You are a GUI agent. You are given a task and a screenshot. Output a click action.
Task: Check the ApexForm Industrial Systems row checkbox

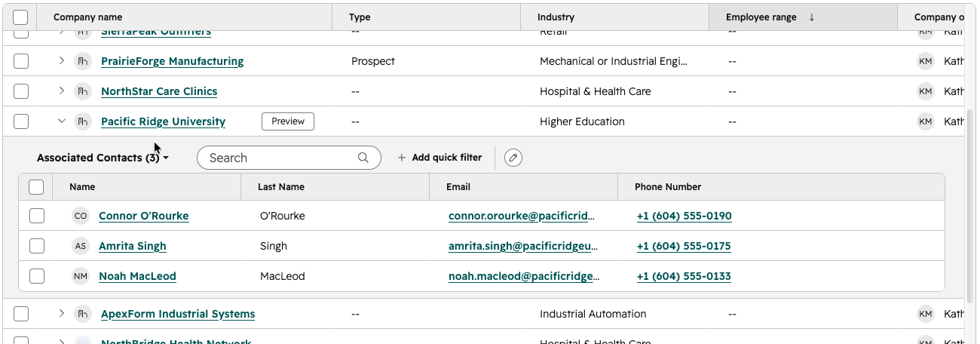21,314
